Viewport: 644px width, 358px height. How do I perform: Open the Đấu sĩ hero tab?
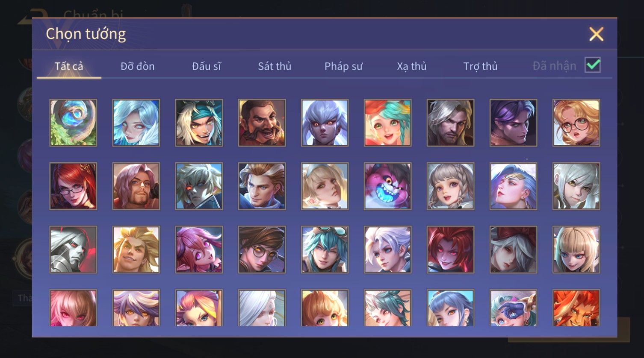[x=206, y=66]
